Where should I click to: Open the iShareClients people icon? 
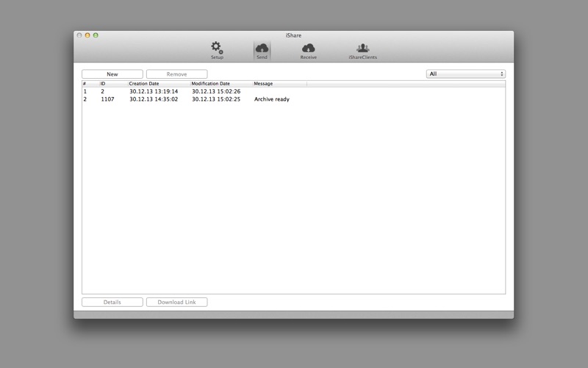coord(362,51)
